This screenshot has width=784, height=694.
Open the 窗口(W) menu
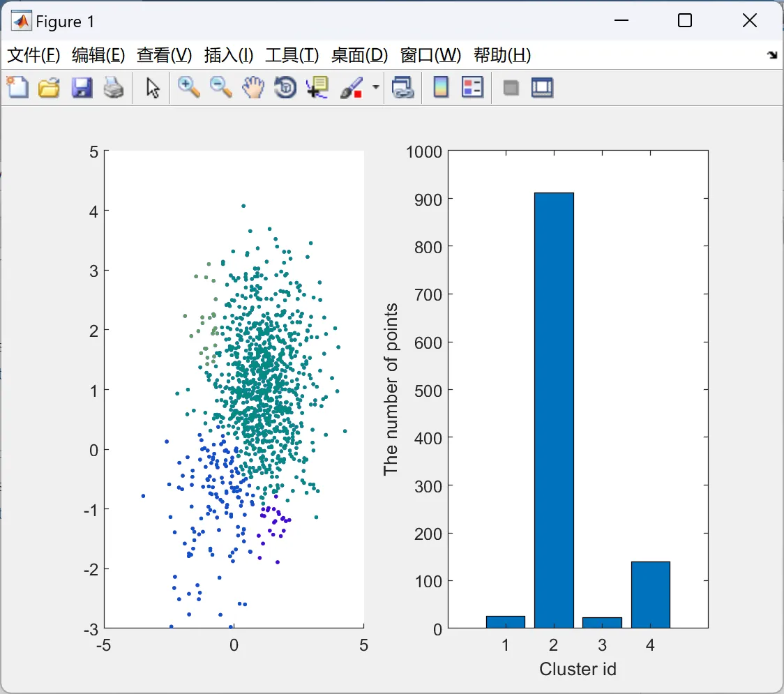[430, 55]
